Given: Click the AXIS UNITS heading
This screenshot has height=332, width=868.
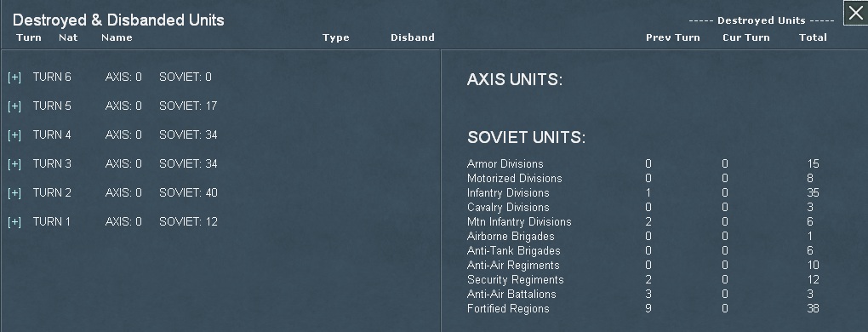Looking at the screenshot, I should [x=514, y=80].
